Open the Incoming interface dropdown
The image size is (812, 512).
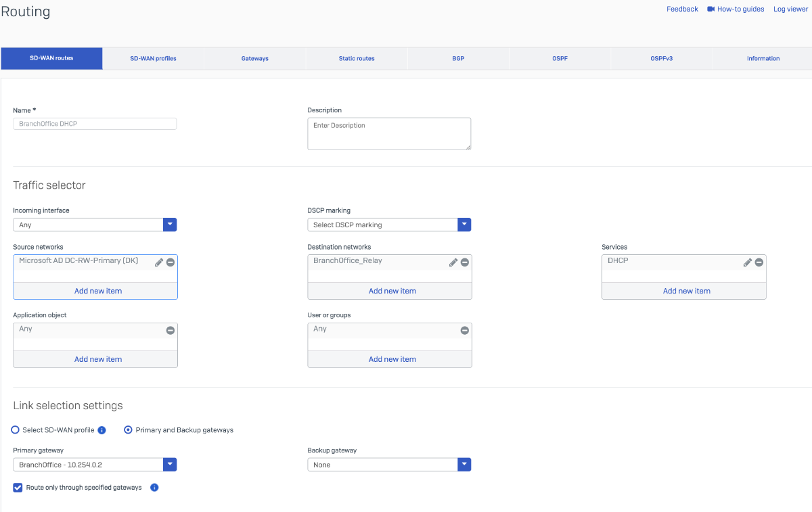click(170, 224)
